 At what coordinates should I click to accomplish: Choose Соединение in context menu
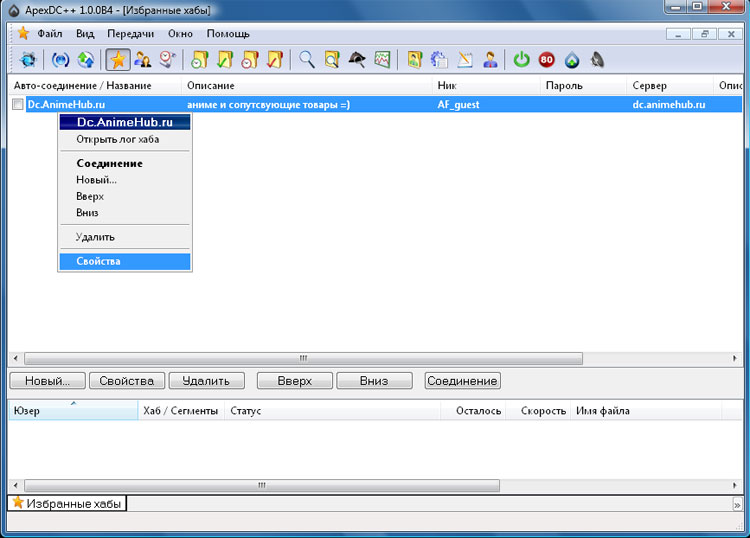pos(125,164)
